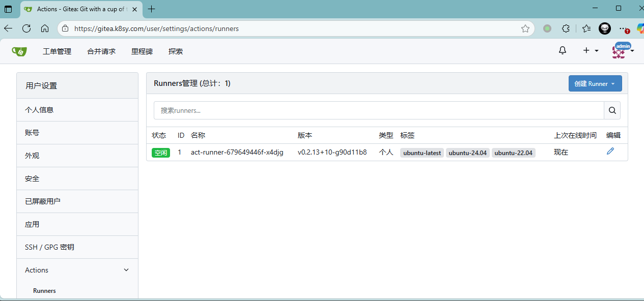
Task: Click the search magnifier button
Action: (x=612, y=110)
